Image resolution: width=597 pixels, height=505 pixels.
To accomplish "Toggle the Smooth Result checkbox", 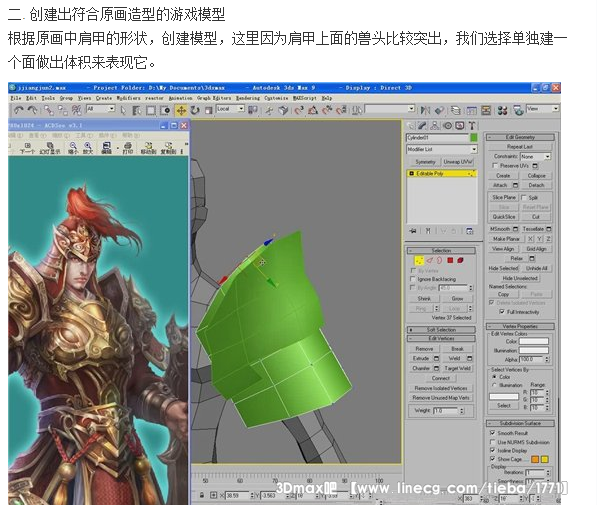I will 492,433.
